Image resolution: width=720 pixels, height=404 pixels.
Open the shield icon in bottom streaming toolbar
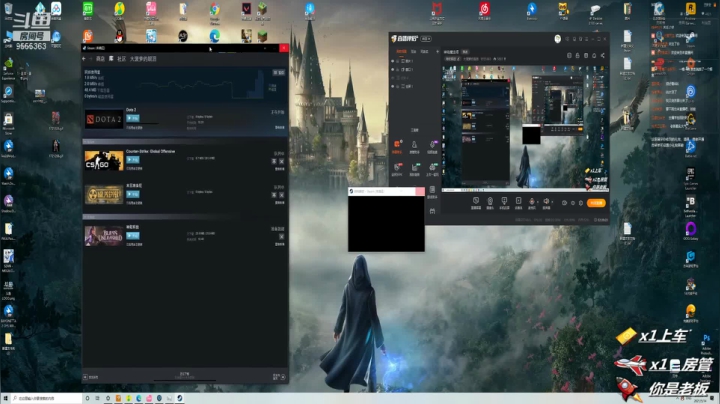point(476,202)
